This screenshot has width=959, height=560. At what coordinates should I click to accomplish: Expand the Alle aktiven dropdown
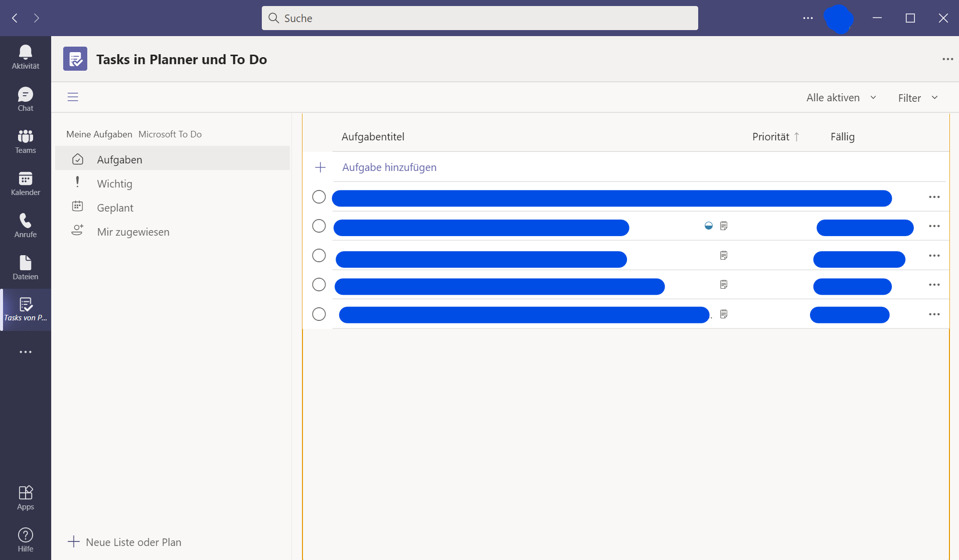(841, 98)
